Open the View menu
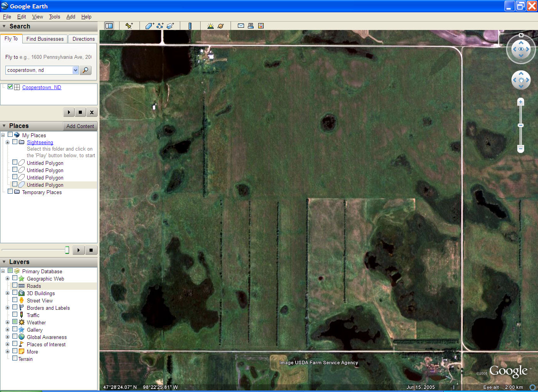 (38, 17)
